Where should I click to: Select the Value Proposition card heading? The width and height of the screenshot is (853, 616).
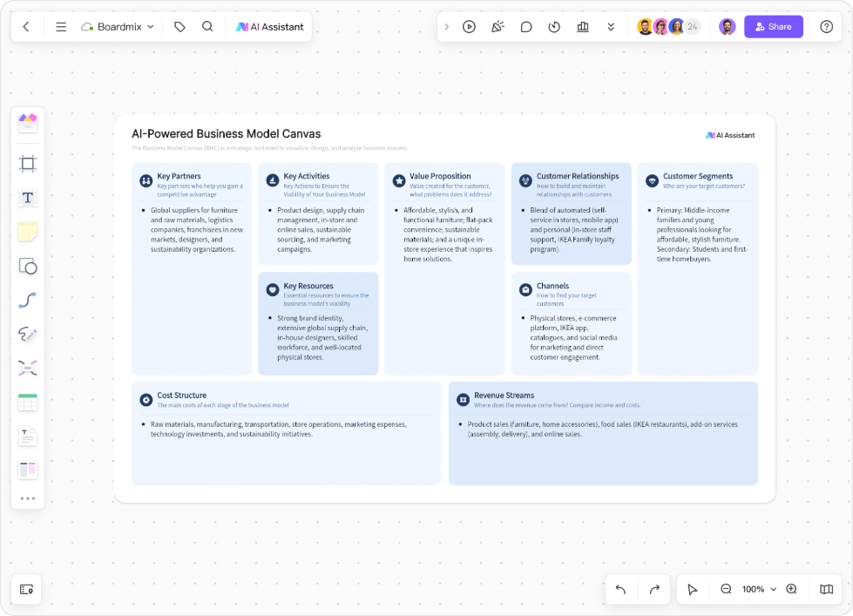click(440, 176)
